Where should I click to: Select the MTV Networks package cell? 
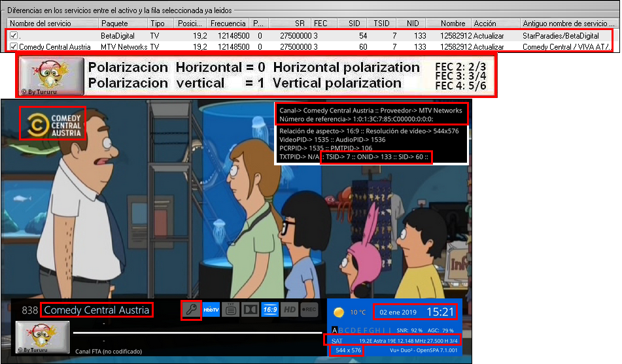[124, 47]
